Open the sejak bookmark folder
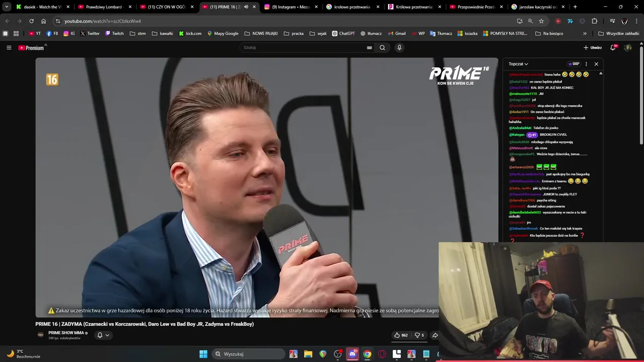The width and height of the screenshot is (644, 362). click(318, 34)
